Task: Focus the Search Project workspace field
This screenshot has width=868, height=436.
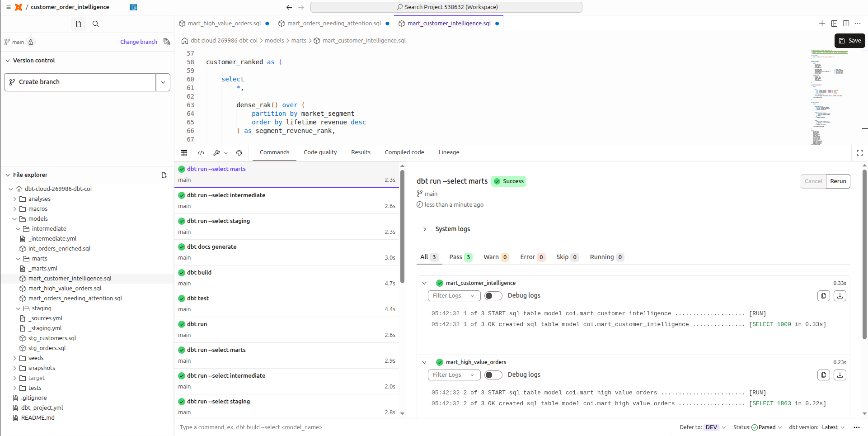Action: pyautogui.click(x=446, y=7)
